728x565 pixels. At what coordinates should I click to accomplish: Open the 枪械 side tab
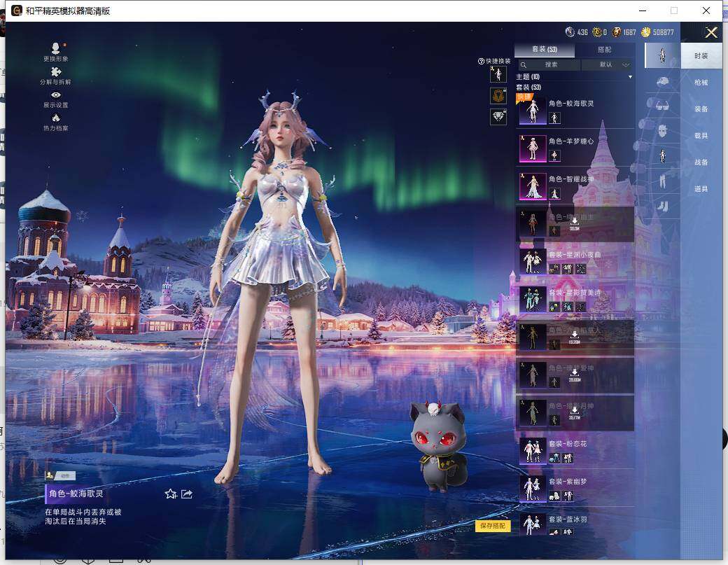tap(701, 82)
